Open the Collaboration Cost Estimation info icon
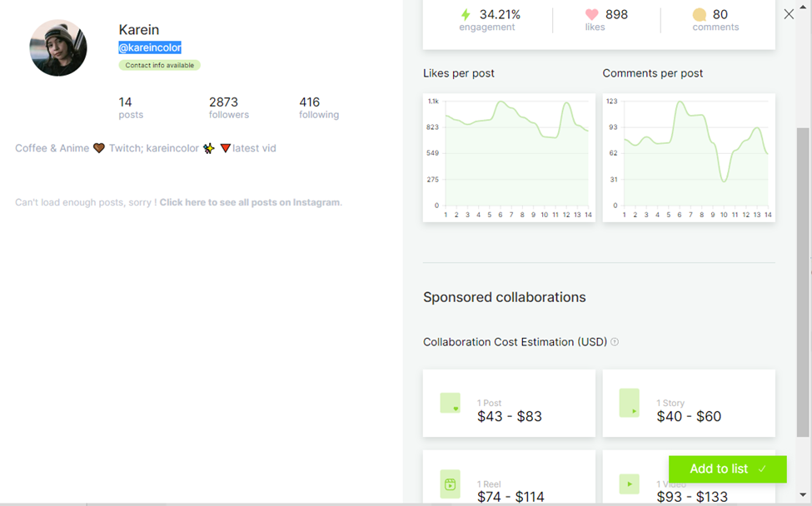Viewport: 812px width, 506px height. click(x=615, y=342)
